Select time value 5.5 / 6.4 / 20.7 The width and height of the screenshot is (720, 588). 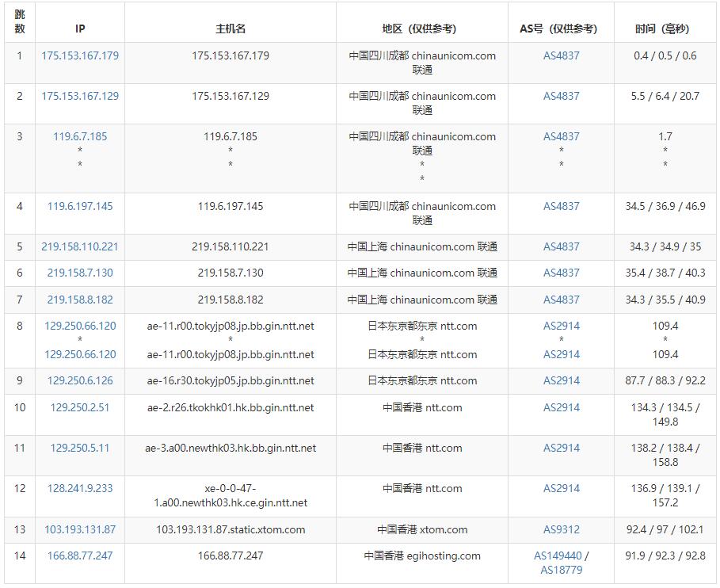click(665, 96)
